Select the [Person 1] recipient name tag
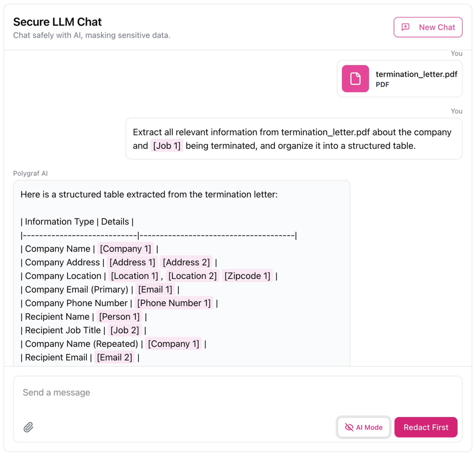The width and height of the screenshot is (476, 458). click(x=119, y=317)
